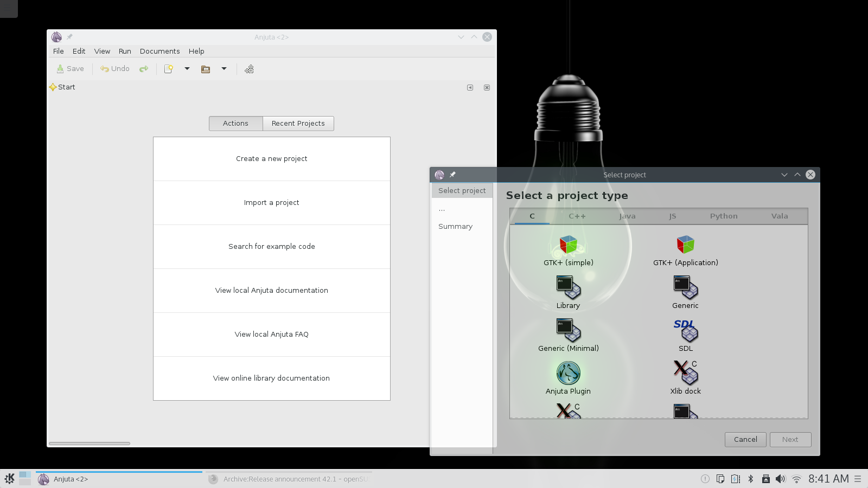Select the Vala project language tab
This screenshot has width=868, height=488.
click(x=780, y=216)
